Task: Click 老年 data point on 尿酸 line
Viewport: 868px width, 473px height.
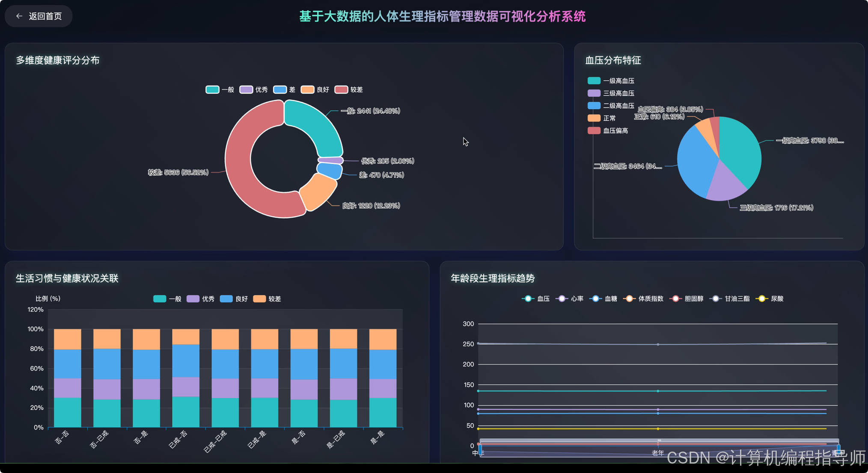Action: [658, 429]
